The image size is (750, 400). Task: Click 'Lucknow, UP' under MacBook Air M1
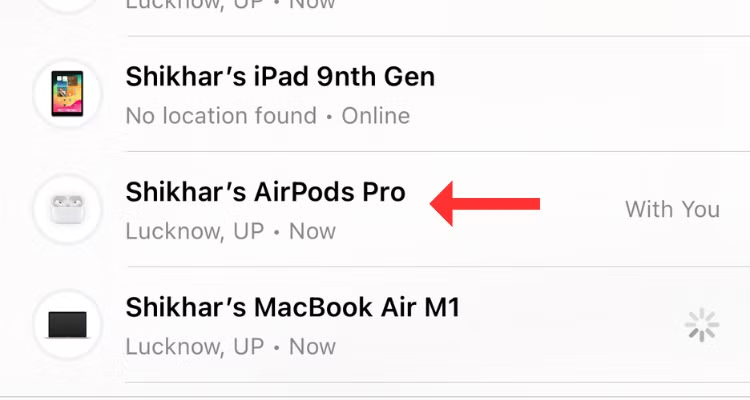(x=195, y=347)
